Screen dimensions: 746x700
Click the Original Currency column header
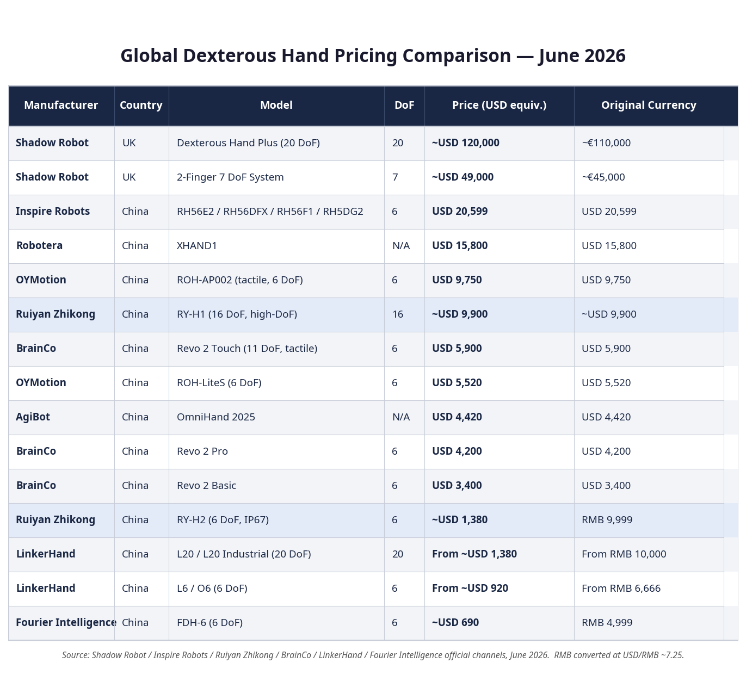(649, 106)
